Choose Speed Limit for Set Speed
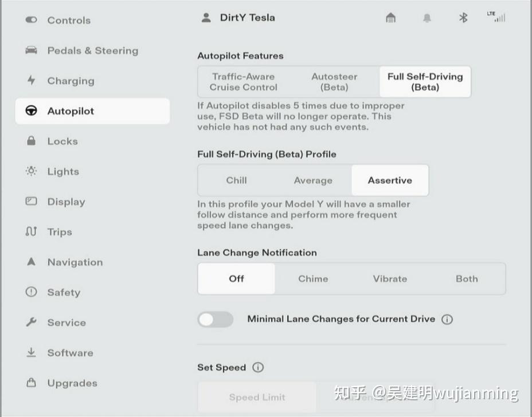532x417 pixels. click(257, 397)
